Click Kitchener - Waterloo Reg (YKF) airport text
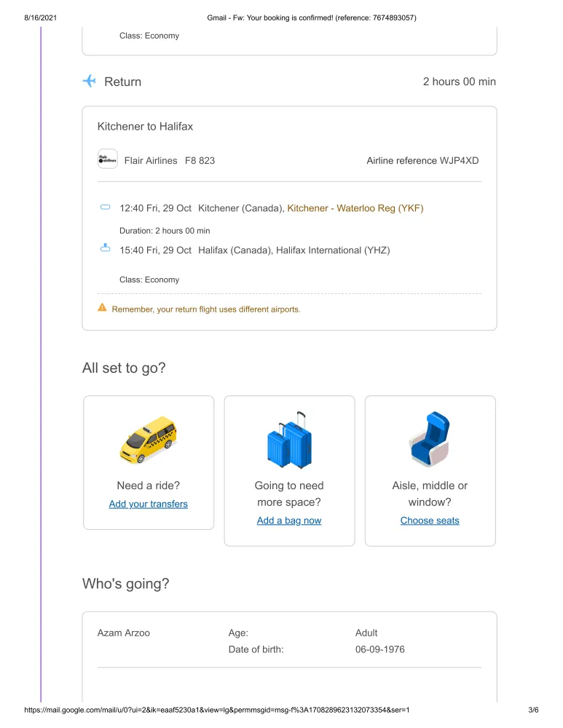The height and width of the screenshot is (728, 563). click(x=355, y=208)
